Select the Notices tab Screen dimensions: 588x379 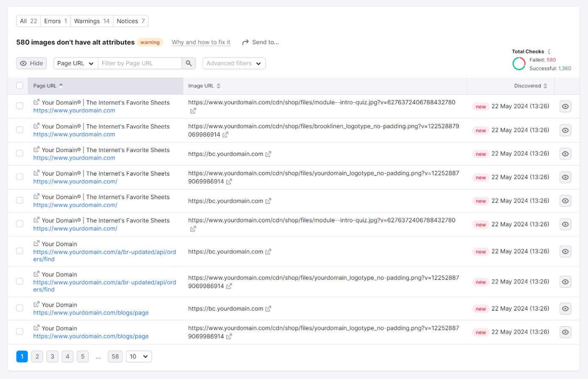(131, 21)
